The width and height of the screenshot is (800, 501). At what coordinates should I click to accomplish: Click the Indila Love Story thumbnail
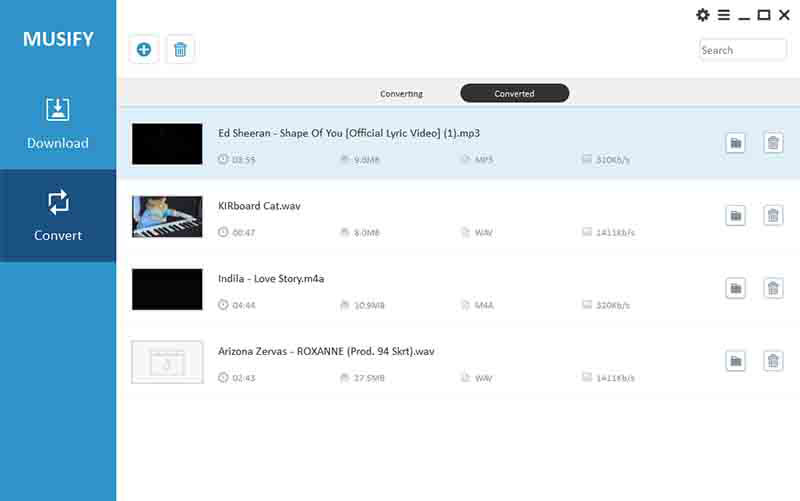(167, 289)
